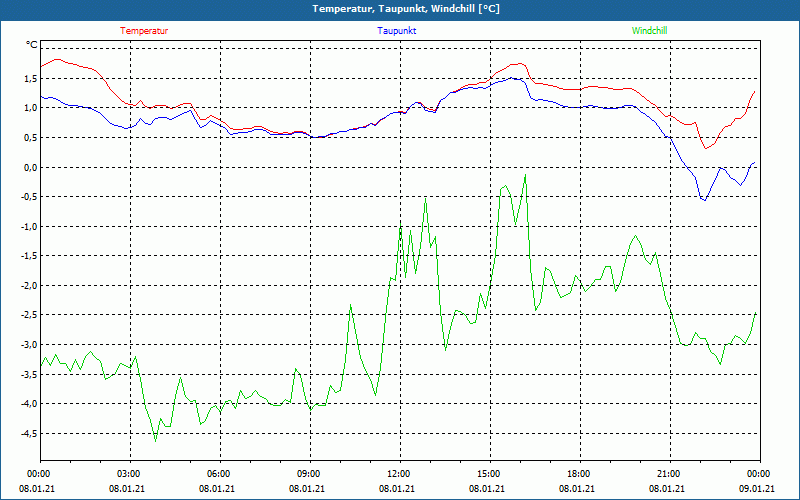800x500 pixels.
Task: Click the 09:00 time label on the x-axis
Action: [x=307, y=474]
